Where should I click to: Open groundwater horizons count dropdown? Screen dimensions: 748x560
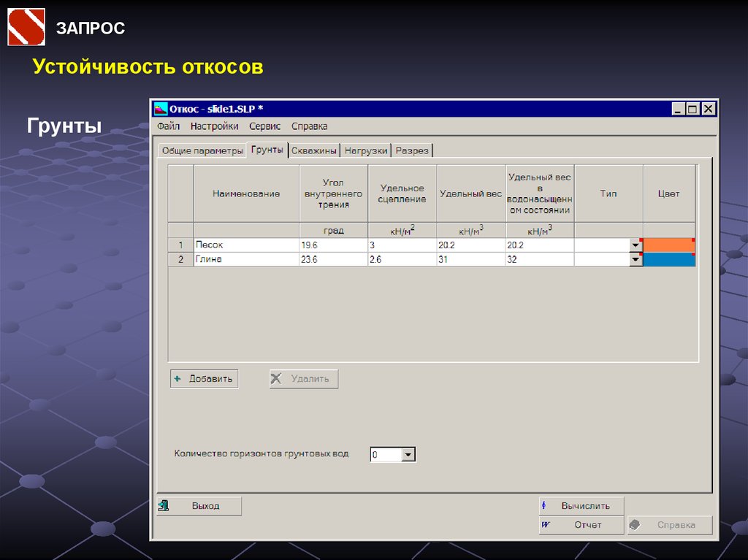408,455
